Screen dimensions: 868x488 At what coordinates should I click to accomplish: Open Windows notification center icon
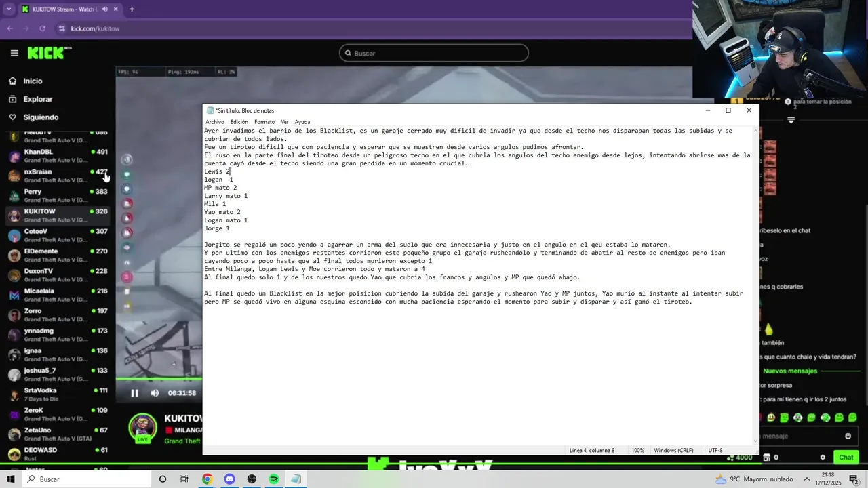click(x=854, y=479)
